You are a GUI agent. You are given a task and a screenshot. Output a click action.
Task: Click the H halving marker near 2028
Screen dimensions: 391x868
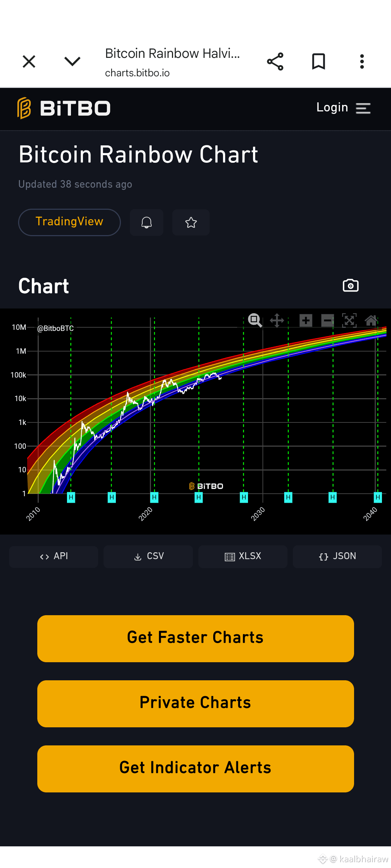click(x=244, y=498)
